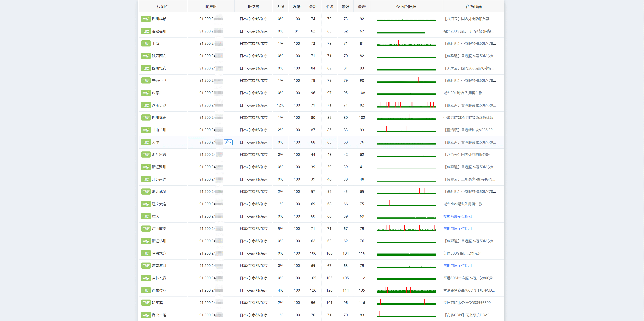The image size is (644, 321).
Task: Open 赞助商展示位招租 link in 海南海口 row
Action: tap(457, 266)
